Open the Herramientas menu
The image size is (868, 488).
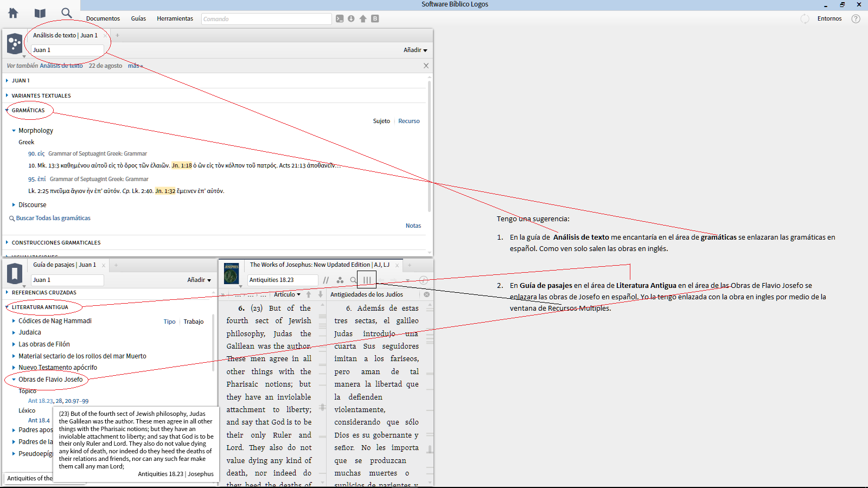tap(175, 18)
